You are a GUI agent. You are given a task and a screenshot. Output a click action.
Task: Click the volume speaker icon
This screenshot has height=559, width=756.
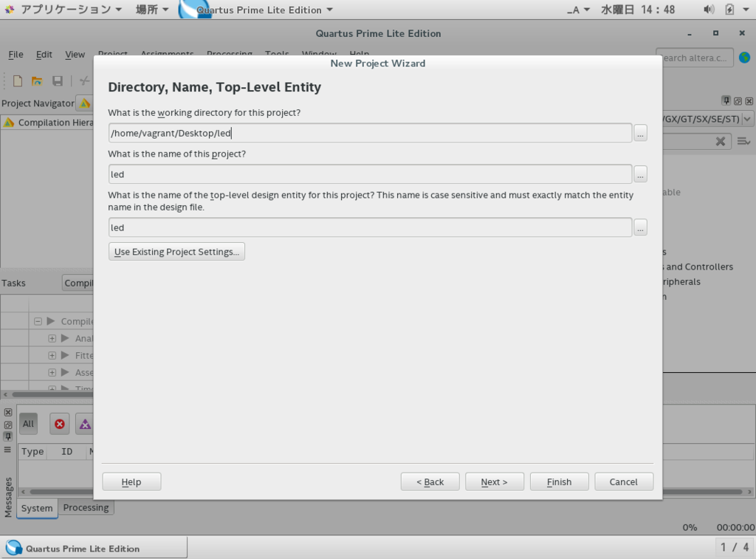[x=709, y=10]
